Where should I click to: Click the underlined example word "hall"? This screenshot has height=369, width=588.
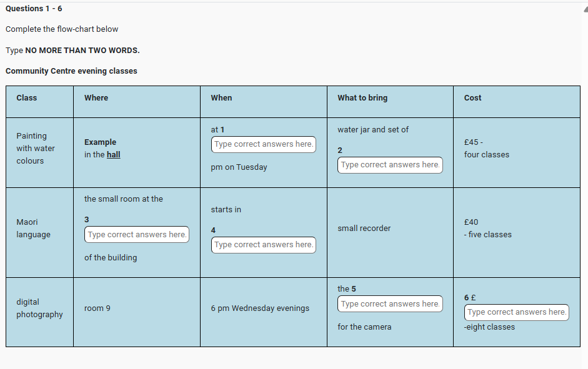(x=113, y=155)
